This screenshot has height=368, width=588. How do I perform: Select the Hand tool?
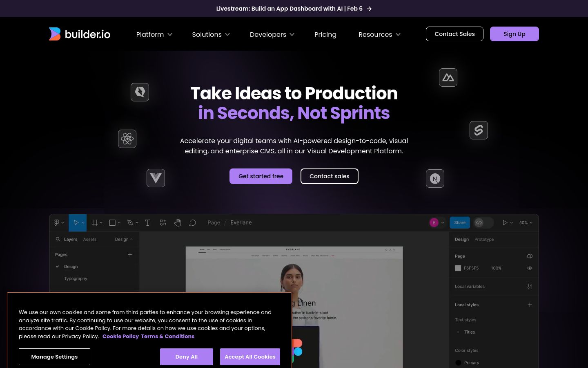178,222
